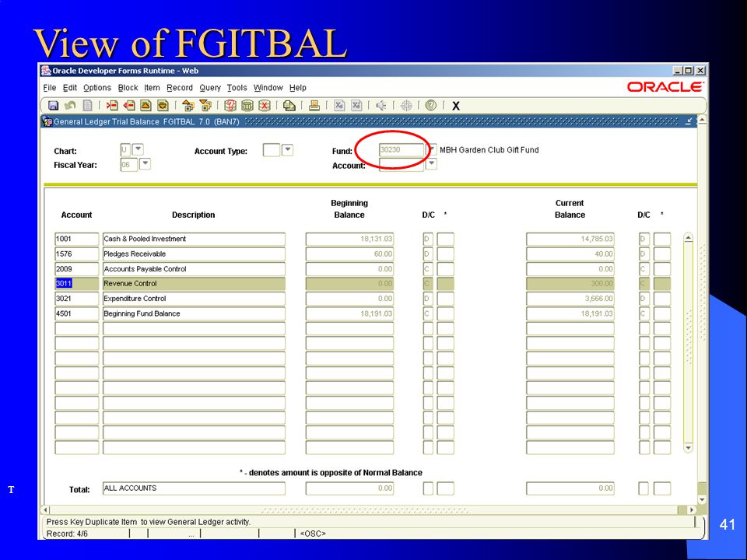Click the Accounts Payable Control description
The width and height of the screenshot is (747, 560).
click(194, 269)
